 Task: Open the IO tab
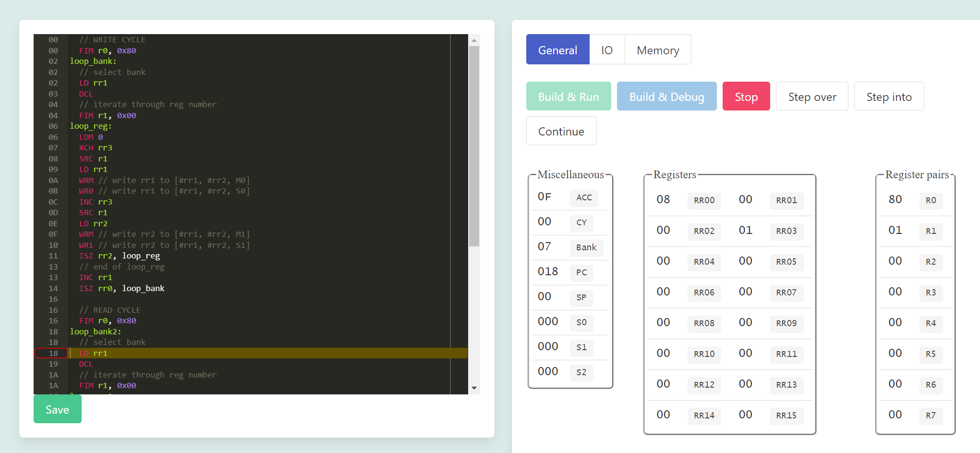point(607,49)
